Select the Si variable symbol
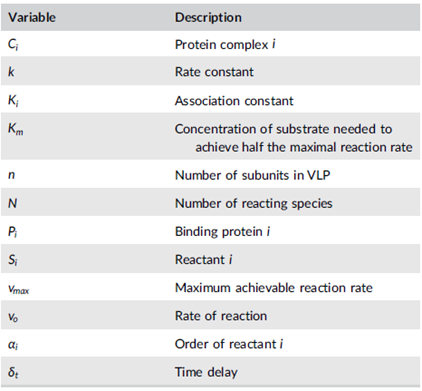The height and width of the screenshot is (391, 422). pyautogui.click(x=13, y=260)
